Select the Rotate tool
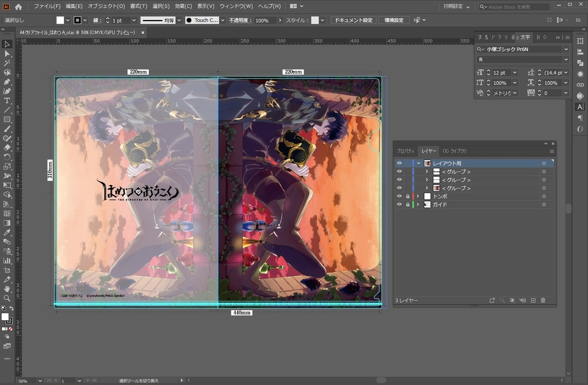The height and width of the screenshot is (385, 588). click(x=7, y=157)
